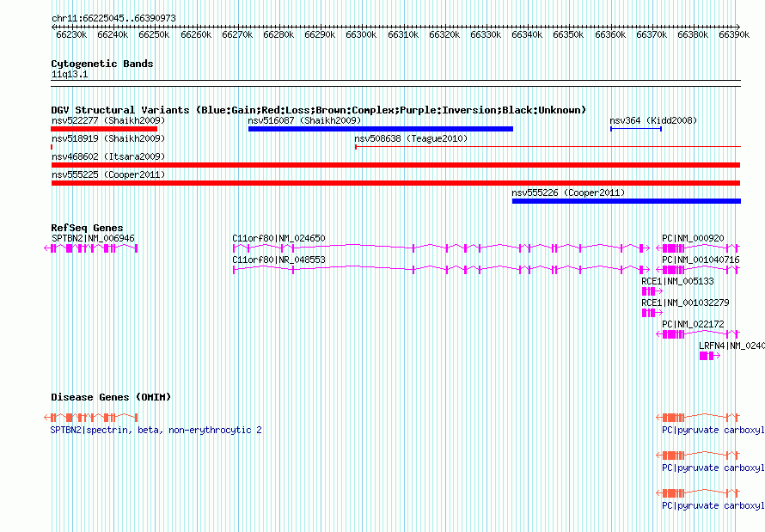Viewport: 765px width, 532px height.
Task: Click the DGV Structural Variants track title
Action: [x=319, y=110]
